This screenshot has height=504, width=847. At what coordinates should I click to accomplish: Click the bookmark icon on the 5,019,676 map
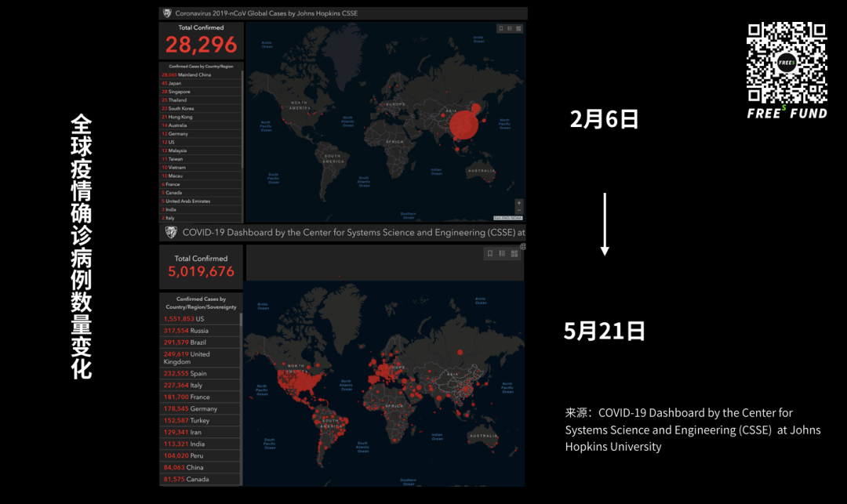tap(489, 253)
